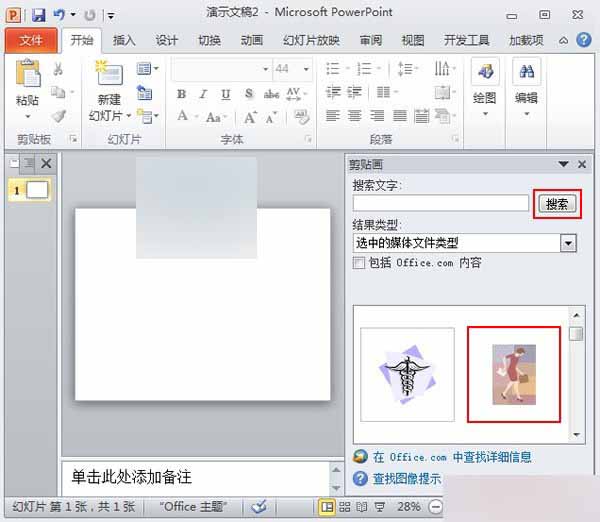This screenshot has height=522, width=600.
Task: Switch to the 幻灯片放映 Slide Show tab
Action: click(311, 40)
